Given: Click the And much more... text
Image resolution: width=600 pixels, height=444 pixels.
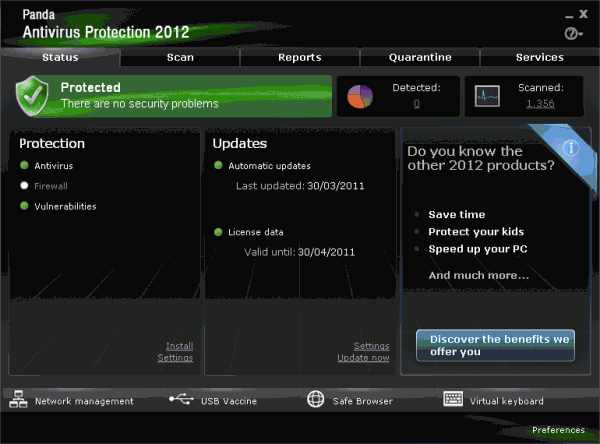Looking at the screenshot, I should pyautogui.click(x=479, y=275).
